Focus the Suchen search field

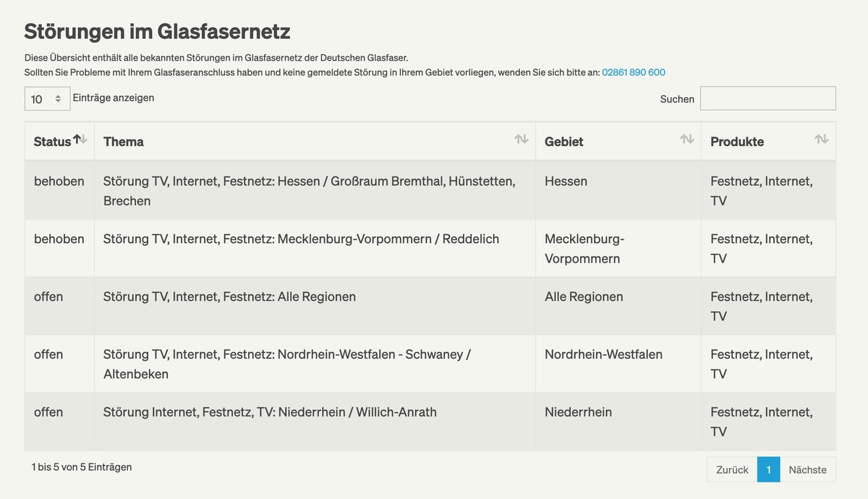(x=767, y=98)
